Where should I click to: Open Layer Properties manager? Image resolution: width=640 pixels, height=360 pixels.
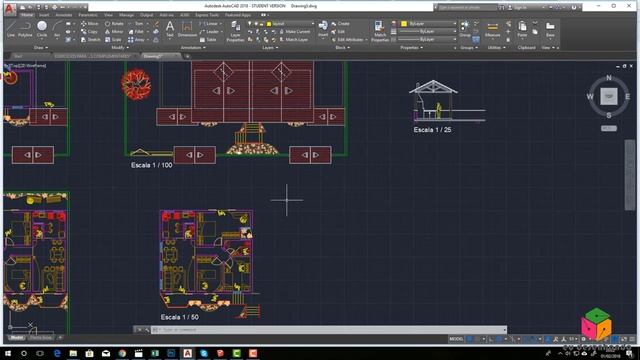[x=235, y=32]
